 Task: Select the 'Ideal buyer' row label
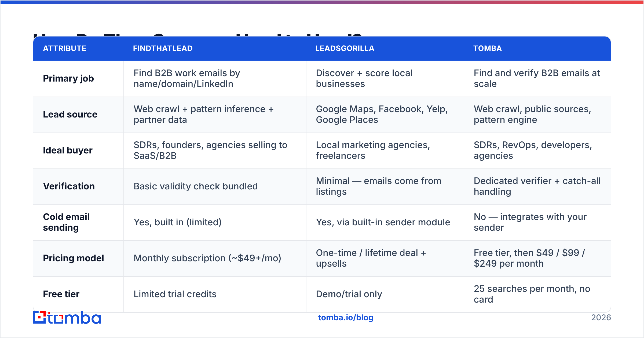tap(68, 150)
